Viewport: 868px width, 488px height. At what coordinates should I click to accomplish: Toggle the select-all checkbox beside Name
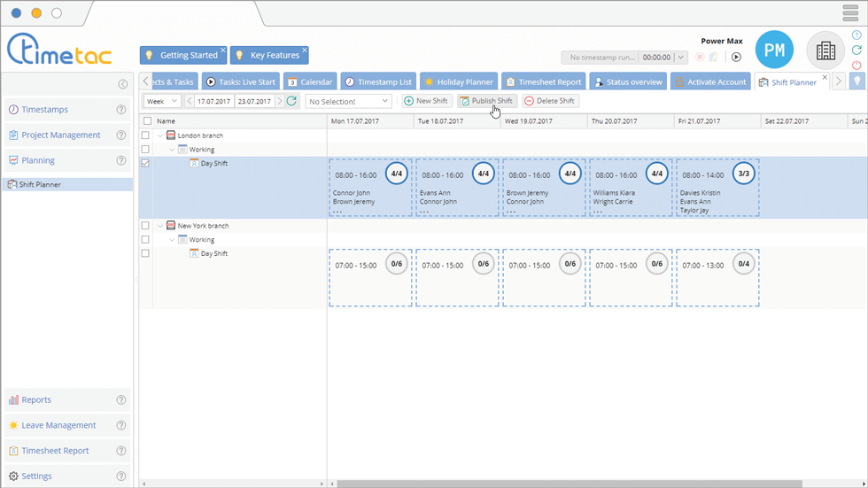147,121
